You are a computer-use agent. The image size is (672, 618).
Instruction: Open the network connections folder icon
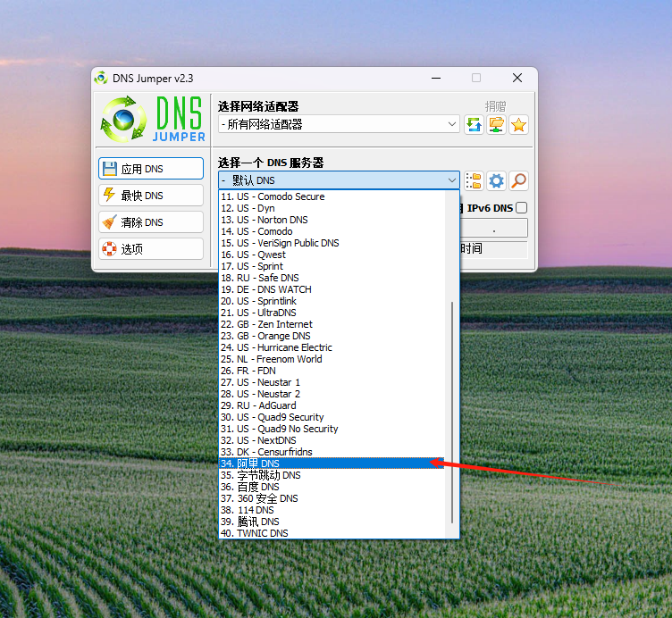(497, 125)
